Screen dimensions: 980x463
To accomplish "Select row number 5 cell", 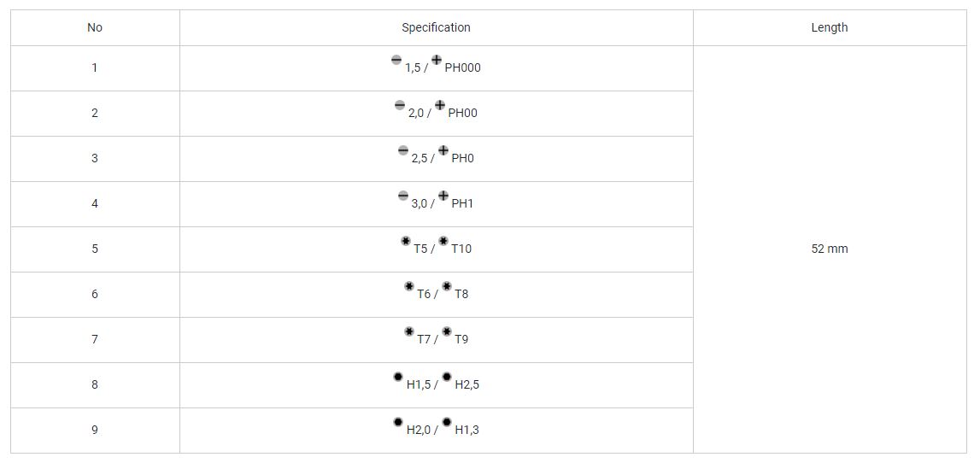I will point(95,249).
